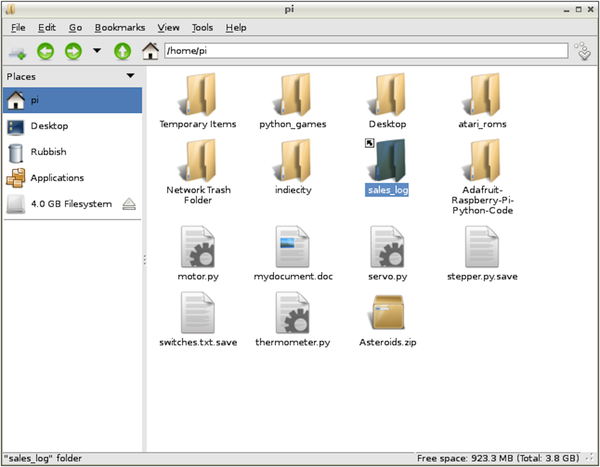Viewport: 600px width, 467px height.
Task: Click the side pane divider handle
Action: point(145,259)
